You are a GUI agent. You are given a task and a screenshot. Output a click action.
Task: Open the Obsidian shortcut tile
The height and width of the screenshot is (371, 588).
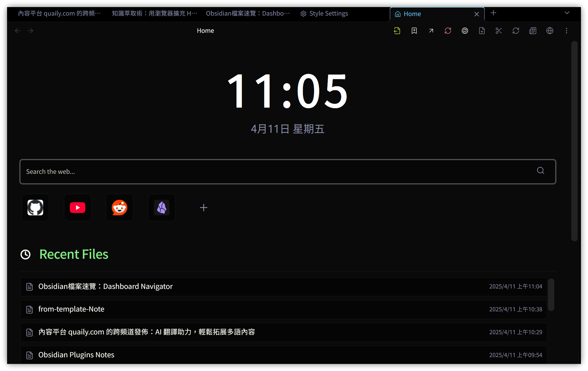162,208
